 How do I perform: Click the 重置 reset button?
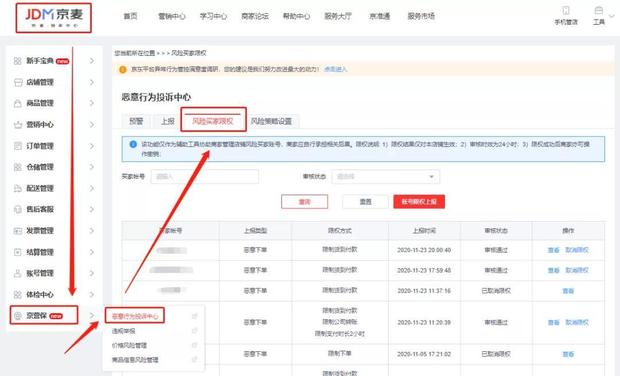coord(365,202)
